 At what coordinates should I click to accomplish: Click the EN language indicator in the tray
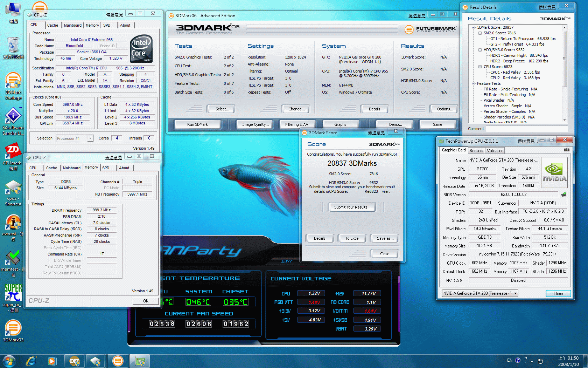510,360
